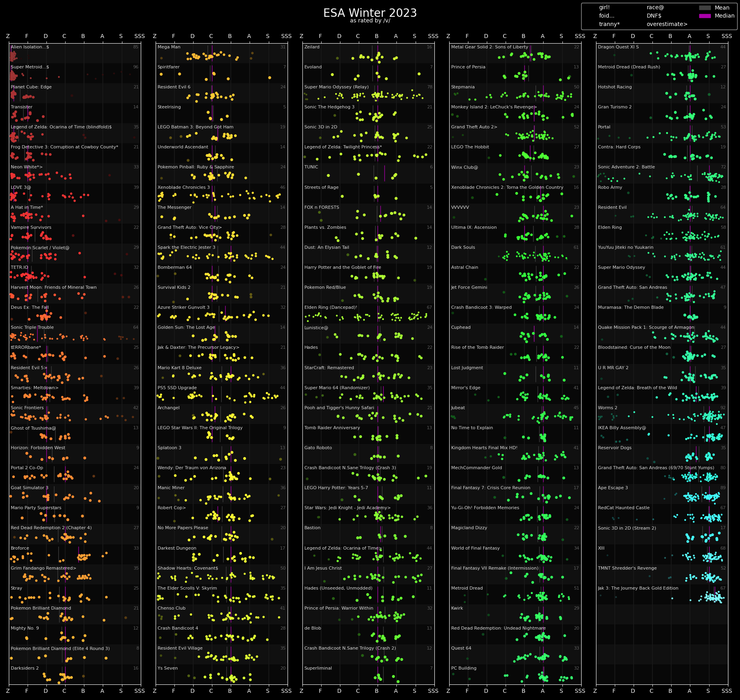Click 'LEGO Batman 3: Beyond Got Ham'

tap(196, 127)
